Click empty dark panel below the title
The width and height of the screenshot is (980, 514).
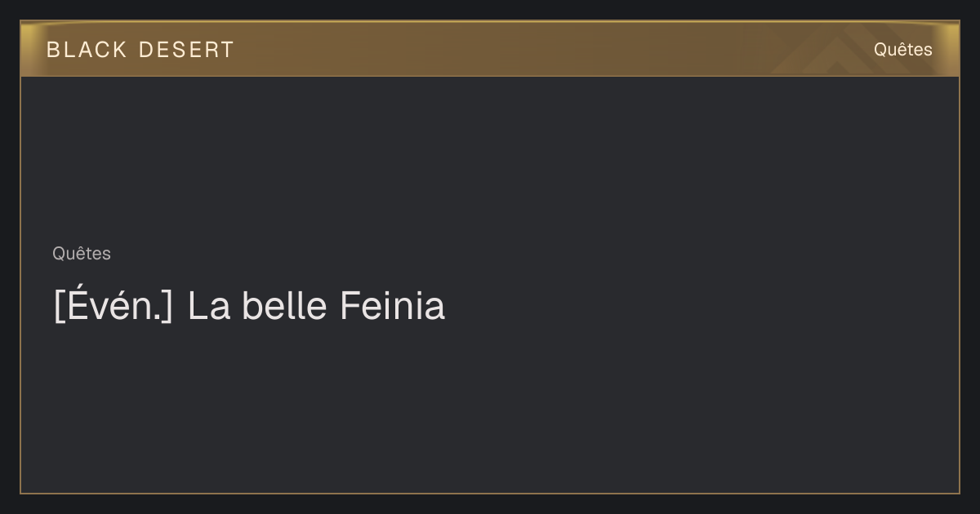point(490,408)
